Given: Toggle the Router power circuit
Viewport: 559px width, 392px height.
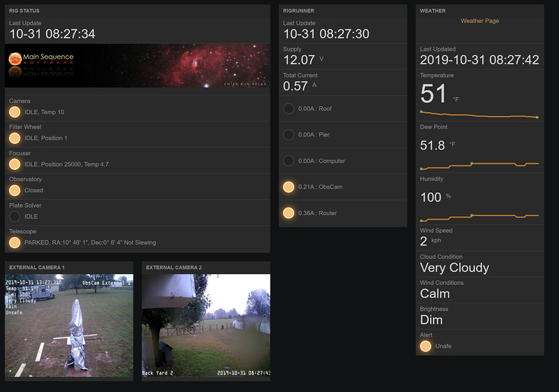Looking at the screenshot, I should (x=289, y=212).
